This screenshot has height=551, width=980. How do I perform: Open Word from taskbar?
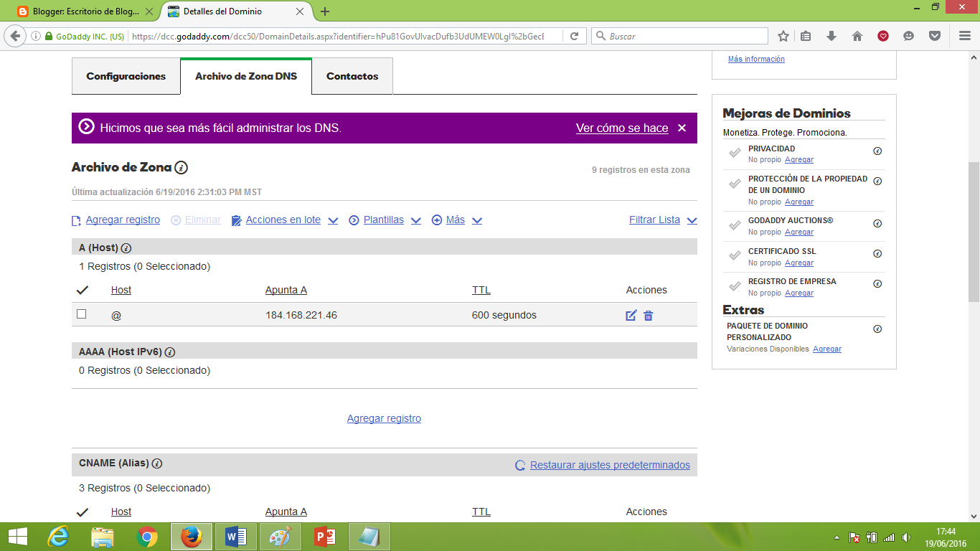[236, 537]
